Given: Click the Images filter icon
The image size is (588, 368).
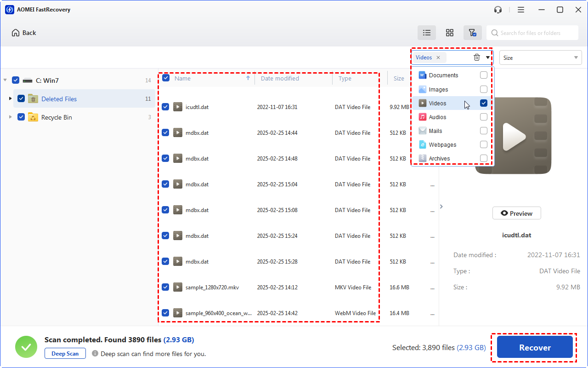Looking at the screenshot, I should (x=423, y=89).
